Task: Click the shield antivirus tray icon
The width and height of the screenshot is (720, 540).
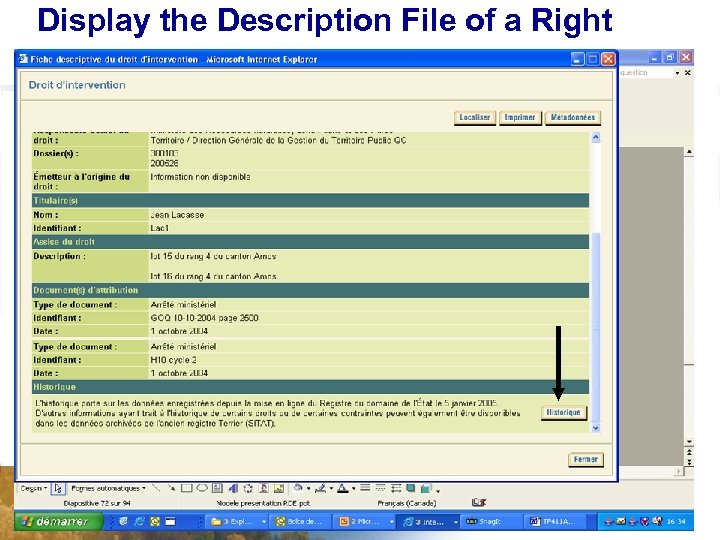Action: click(x=645, y=521)
